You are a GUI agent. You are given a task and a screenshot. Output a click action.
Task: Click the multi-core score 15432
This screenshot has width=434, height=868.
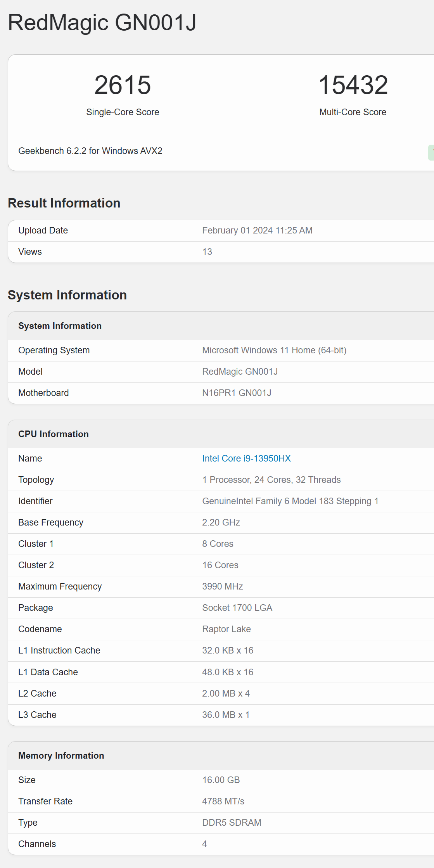coord(353,85)
